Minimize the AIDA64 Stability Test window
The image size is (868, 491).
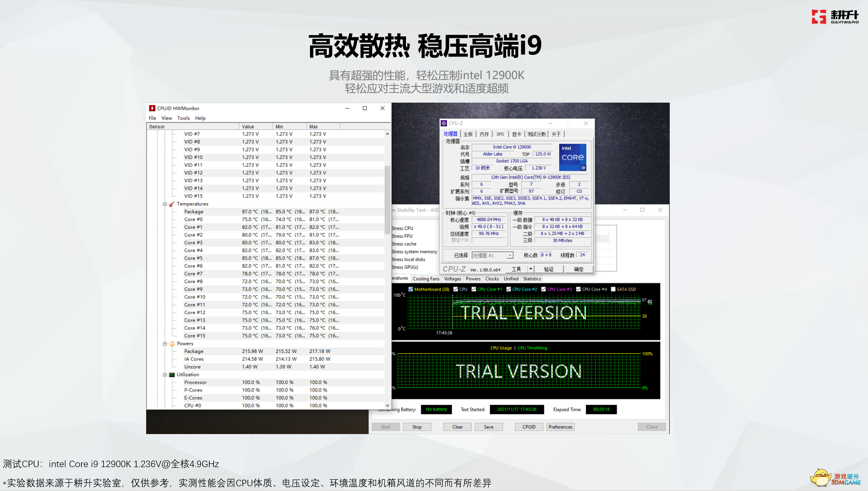click(x=625, y=210)
